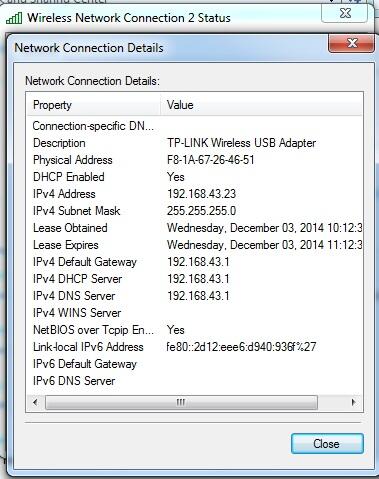Select the IPv4 Subnet Mask property
This screenshot has width=379, height=479.
click(77, 211)
